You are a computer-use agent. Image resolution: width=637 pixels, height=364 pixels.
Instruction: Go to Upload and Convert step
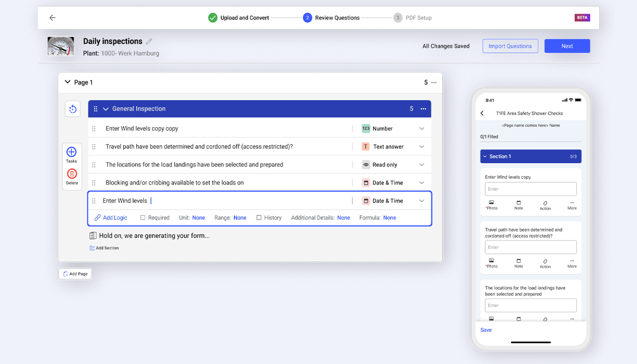coord(238,18)
